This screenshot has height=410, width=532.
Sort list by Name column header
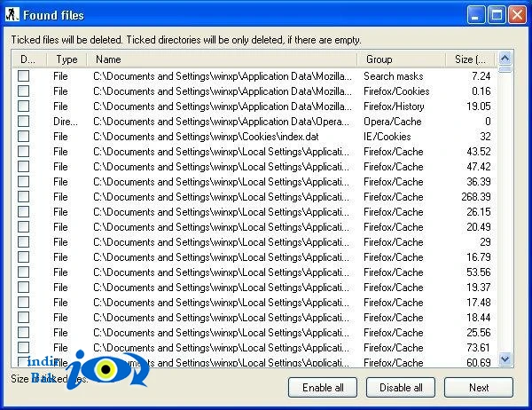(223, 59)
